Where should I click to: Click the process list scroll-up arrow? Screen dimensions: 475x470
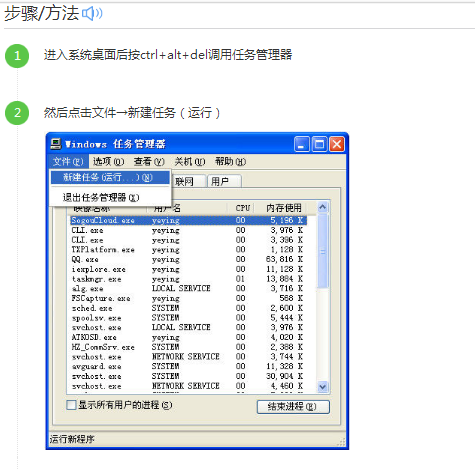point(322,208)
